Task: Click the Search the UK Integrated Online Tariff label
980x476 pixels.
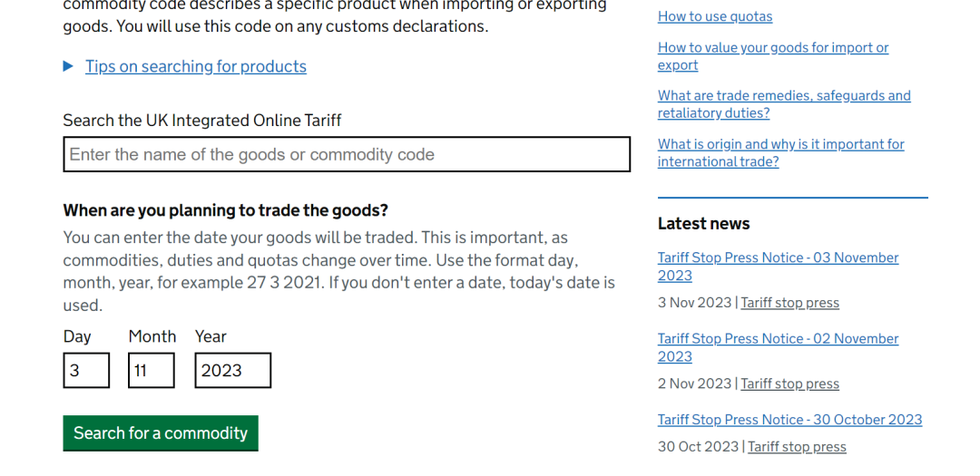Action: (x=201, y=120)
